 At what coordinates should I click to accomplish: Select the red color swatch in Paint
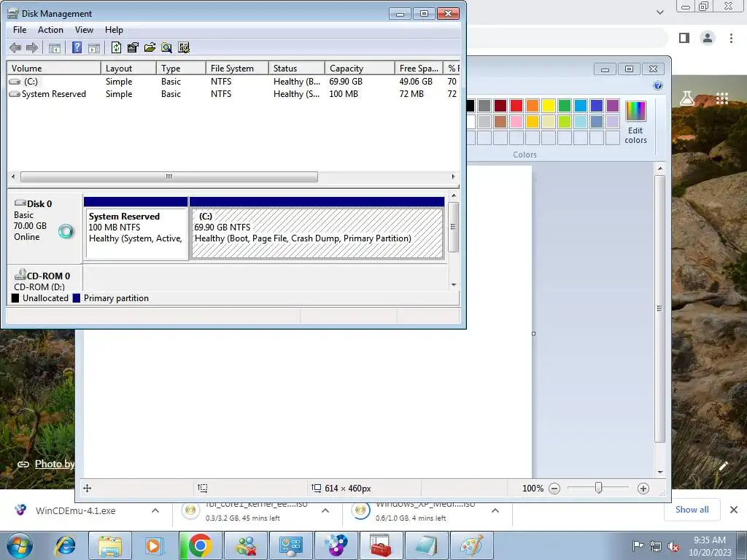click(516, 106)
